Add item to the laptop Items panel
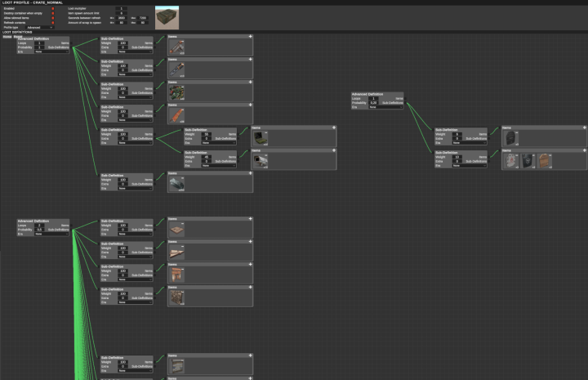 [x=334, y=127]
